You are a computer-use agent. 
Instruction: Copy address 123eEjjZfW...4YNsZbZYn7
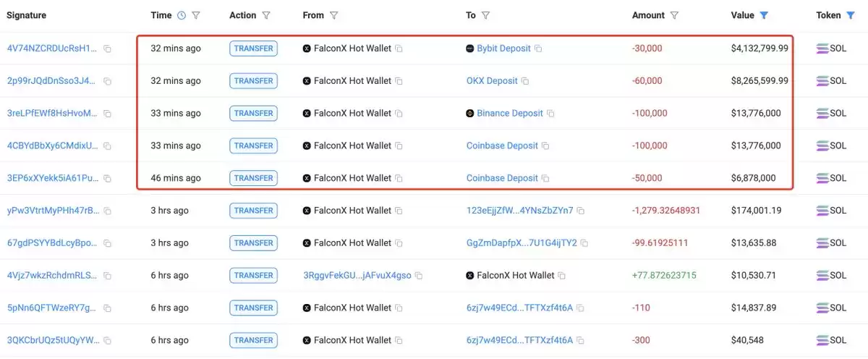(581, 211)
